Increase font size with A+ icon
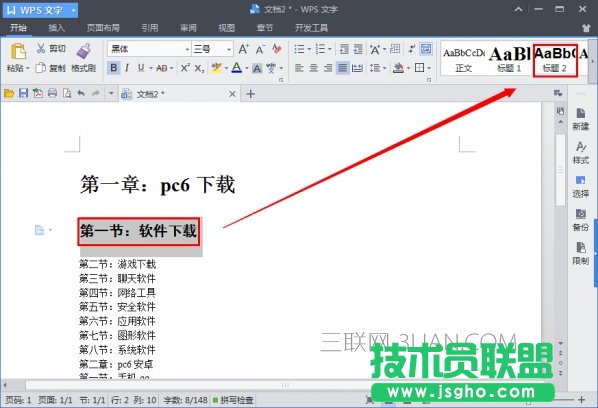598x408 pixels. (243, 49)
